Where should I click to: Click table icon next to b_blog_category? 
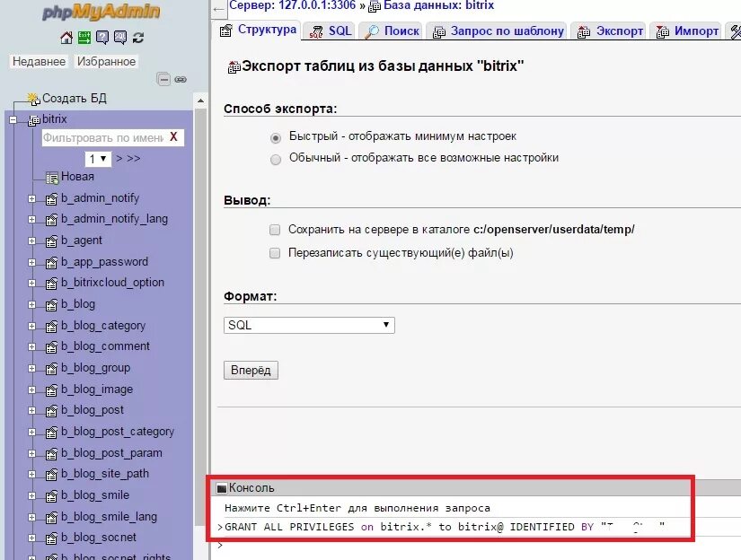pyautogui.click(x=51, y=327)
